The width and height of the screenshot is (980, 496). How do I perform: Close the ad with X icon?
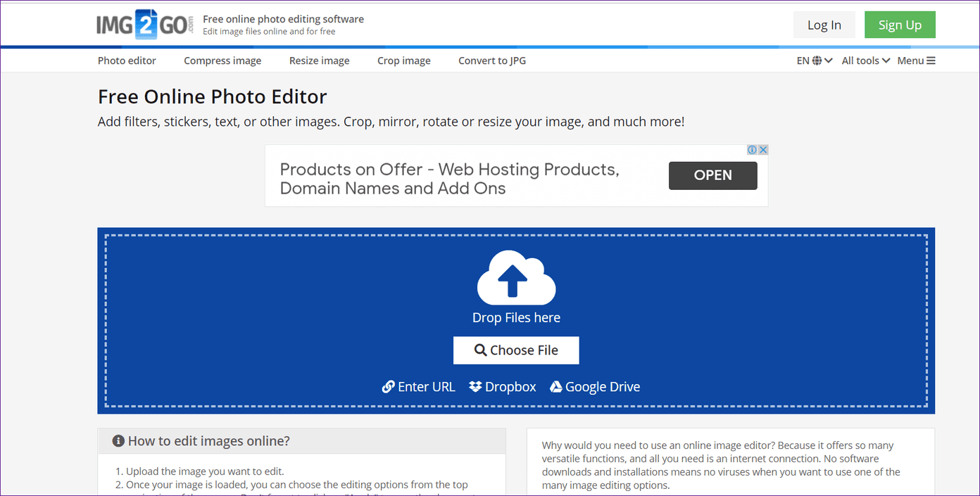point(763,150)
